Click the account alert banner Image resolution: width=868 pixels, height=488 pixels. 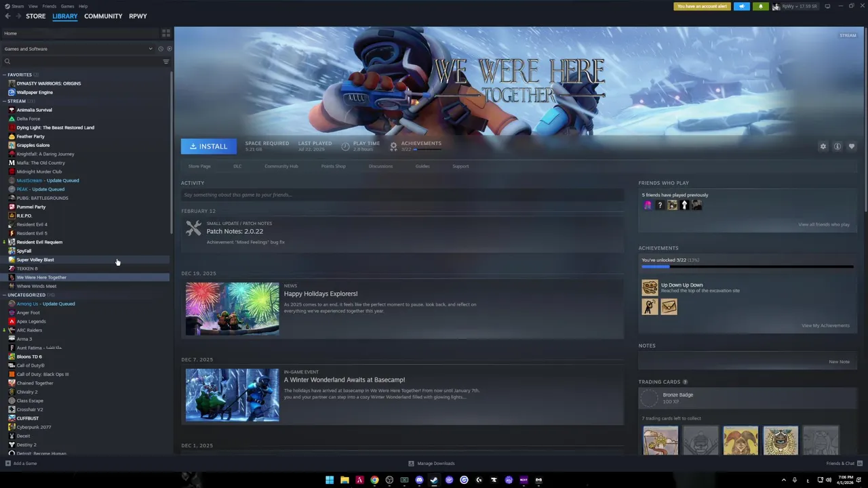point(702,6)
